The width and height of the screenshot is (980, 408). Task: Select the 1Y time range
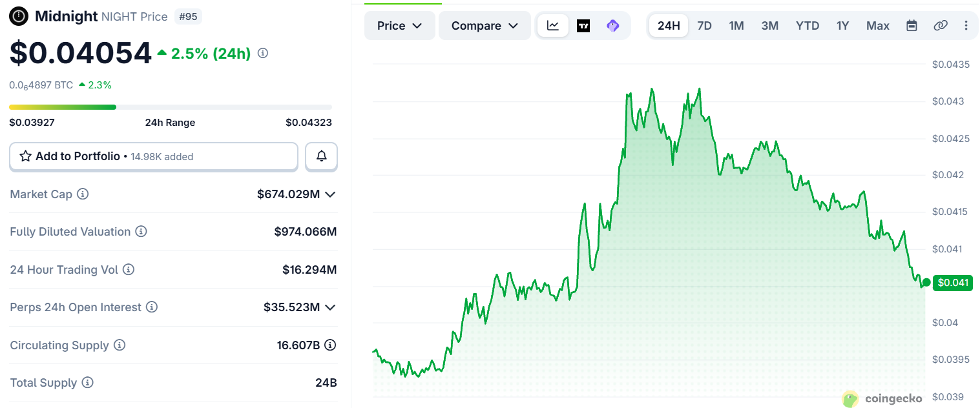(842, 26)
